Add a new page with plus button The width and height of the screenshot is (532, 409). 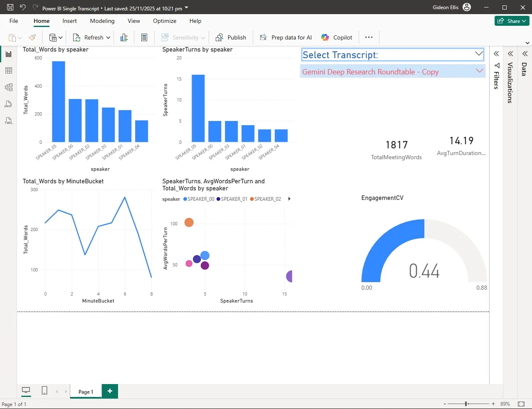(x=110, y=391)
